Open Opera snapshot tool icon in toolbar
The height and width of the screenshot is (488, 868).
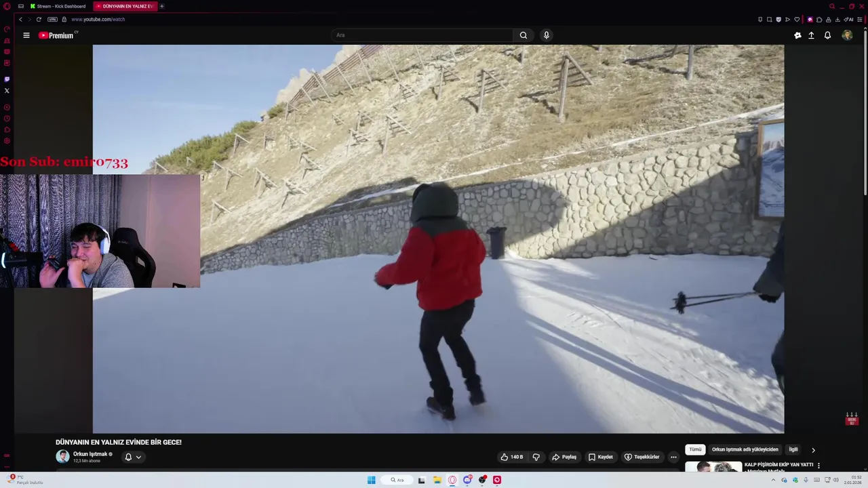(x=769, y=19)
